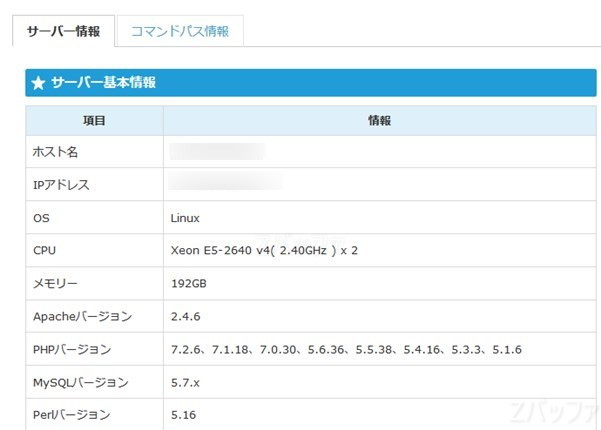The image size is (601, 430).
Task: Select the CPU row label
Action: (44, 251)
